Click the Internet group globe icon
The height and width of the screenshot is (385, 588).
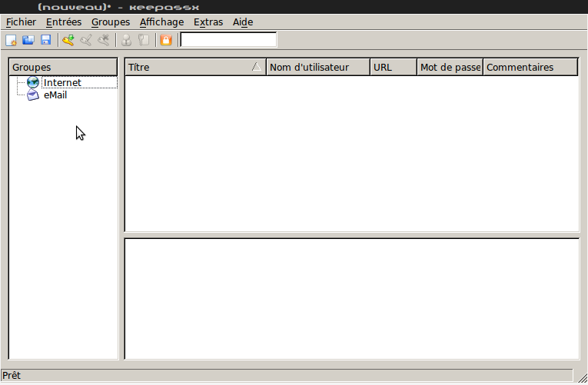coord(33,82)
